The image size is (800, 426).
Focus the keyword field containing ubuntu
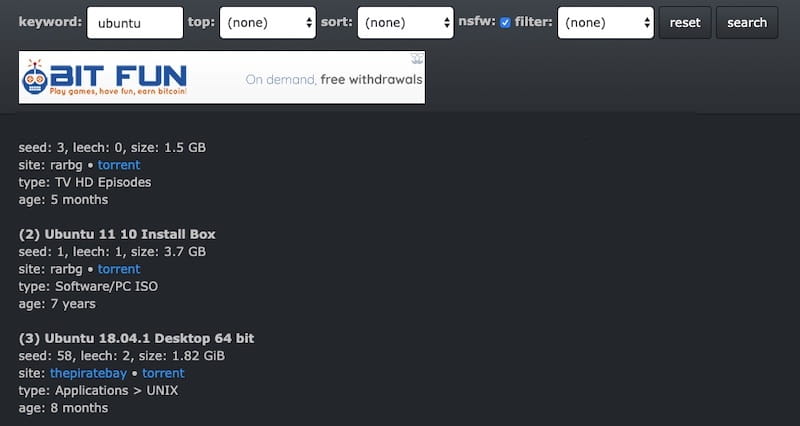point(135,22)
